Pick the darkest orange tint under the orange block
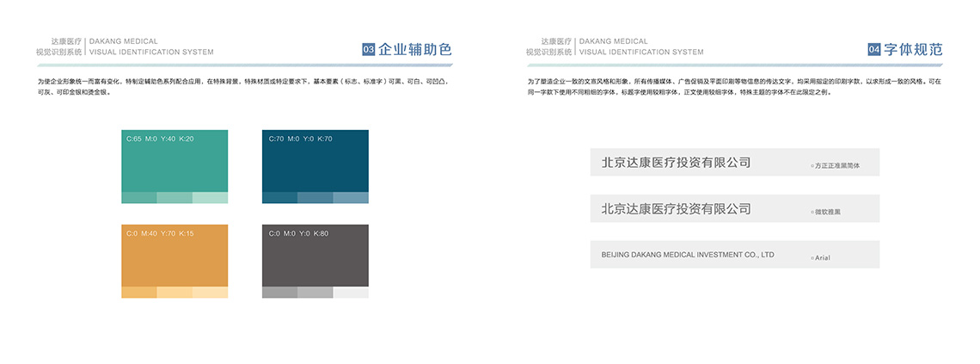 (x=138, y=292)
